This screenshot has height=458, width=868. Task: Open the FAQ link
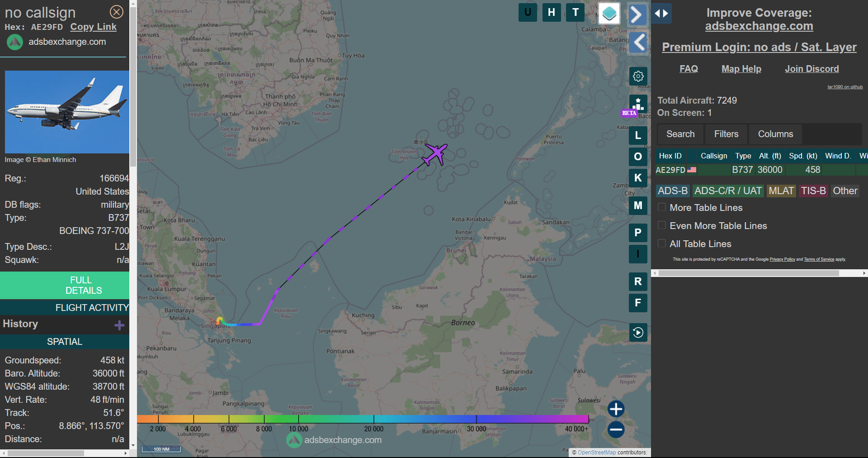tap(689, 69)
